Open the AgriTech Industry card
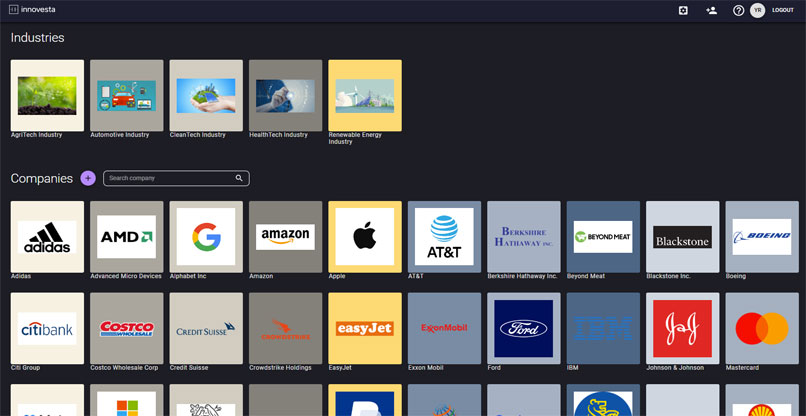The height and width of the screenshot is (416, 806). pyautogui.click(x=47, y=96)
